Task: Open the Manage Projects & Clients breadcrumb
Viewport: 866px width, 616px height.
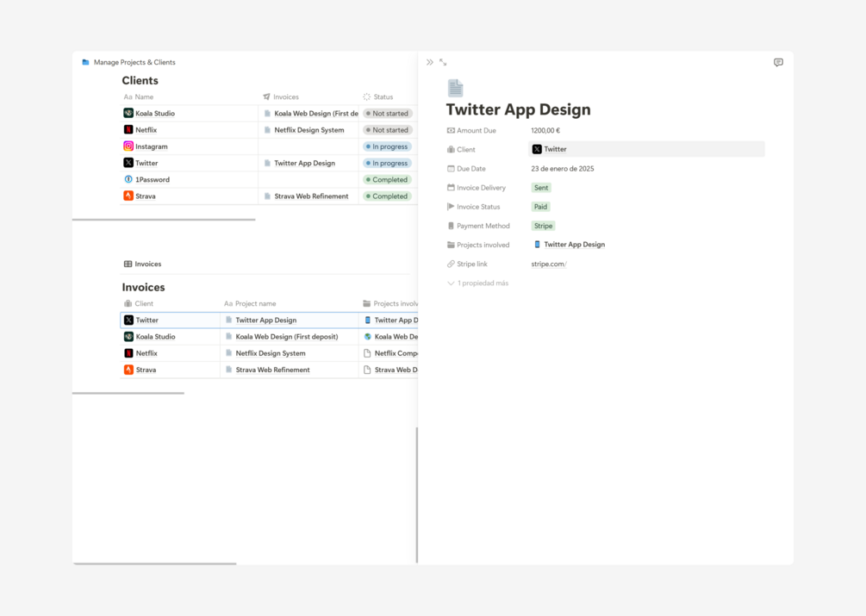Action: pyautogui.click(x=134, y=62)
